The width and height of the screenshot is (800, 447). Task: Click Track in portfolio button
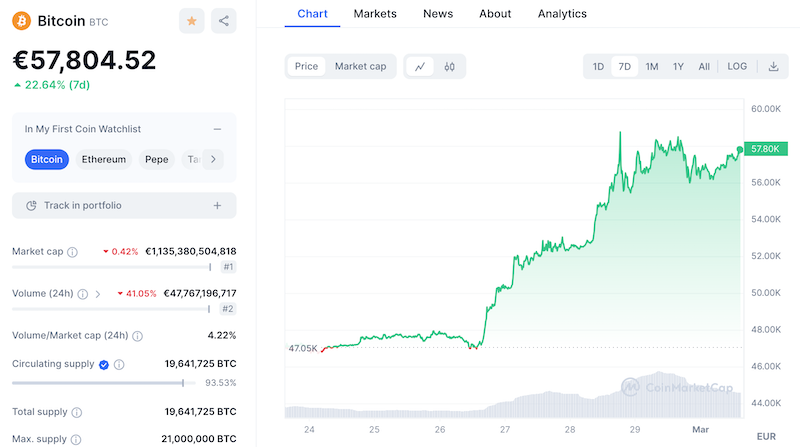pos(124,206)
